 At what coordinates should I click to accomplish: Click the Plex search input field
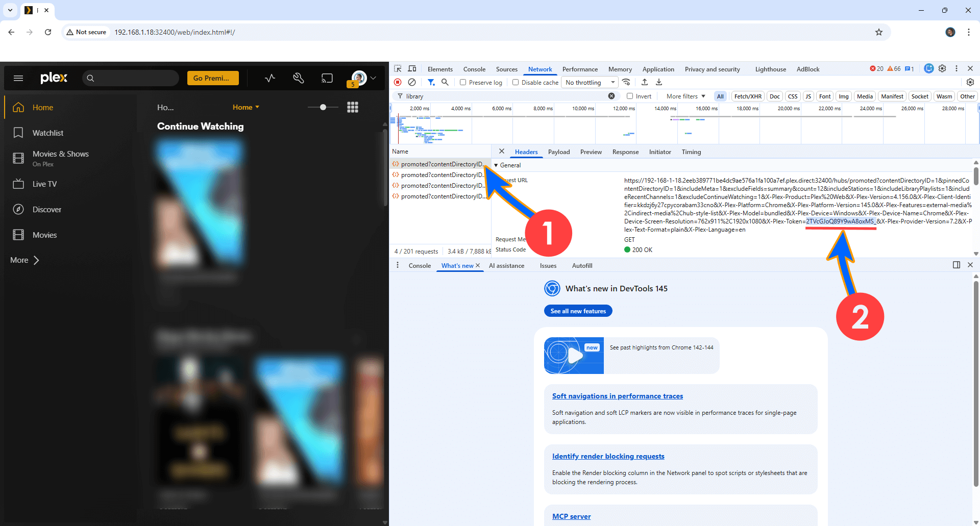(135, 78)
